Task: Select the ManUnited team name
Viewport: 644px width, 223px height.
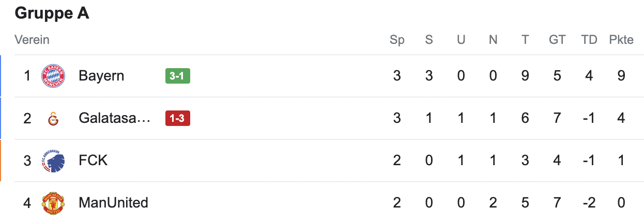Action: click(x=113, y=203)
